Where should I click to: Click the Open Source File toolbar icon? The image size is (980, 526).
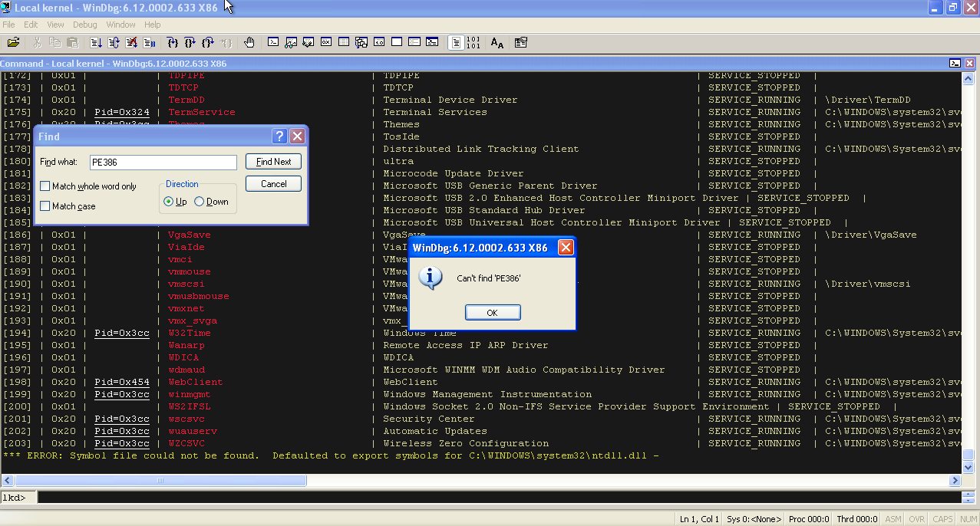[x=13, y=42]
